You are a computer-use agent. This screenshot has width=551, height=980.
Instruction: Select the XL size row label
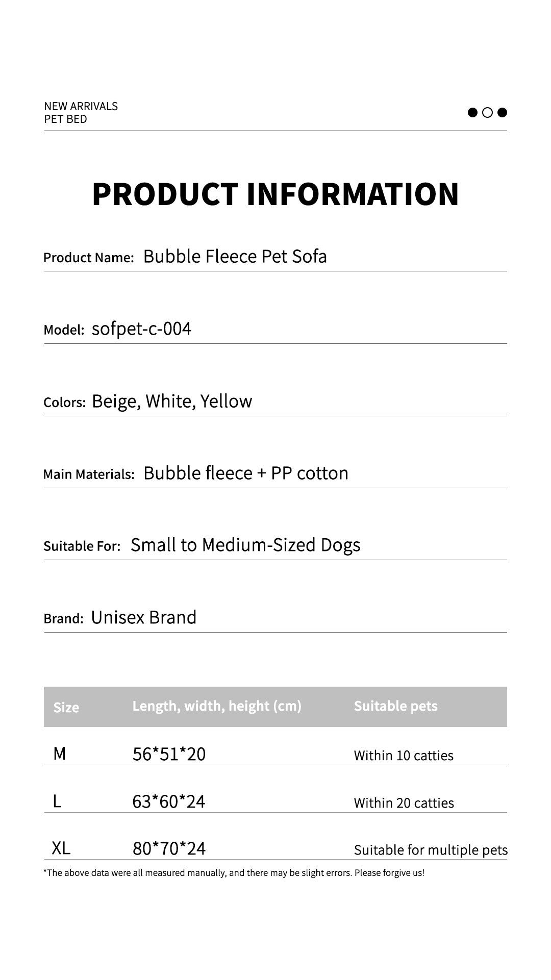[x=61, y=848]
